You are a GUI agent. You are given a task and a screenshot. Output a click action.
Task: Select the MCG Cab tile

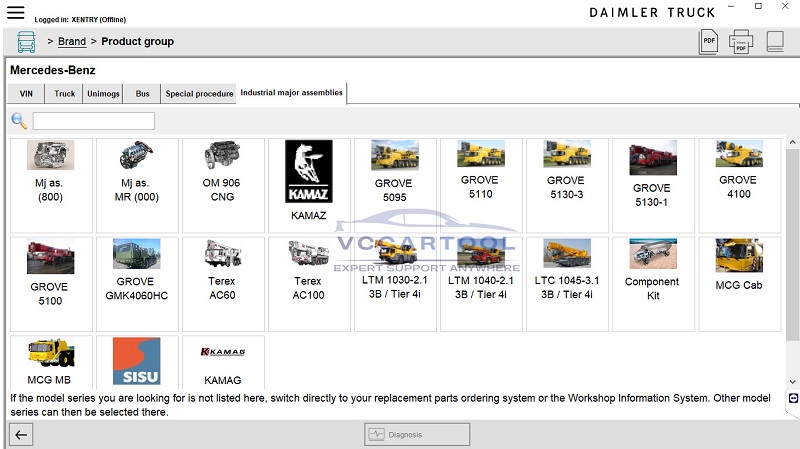coord(740,284)
